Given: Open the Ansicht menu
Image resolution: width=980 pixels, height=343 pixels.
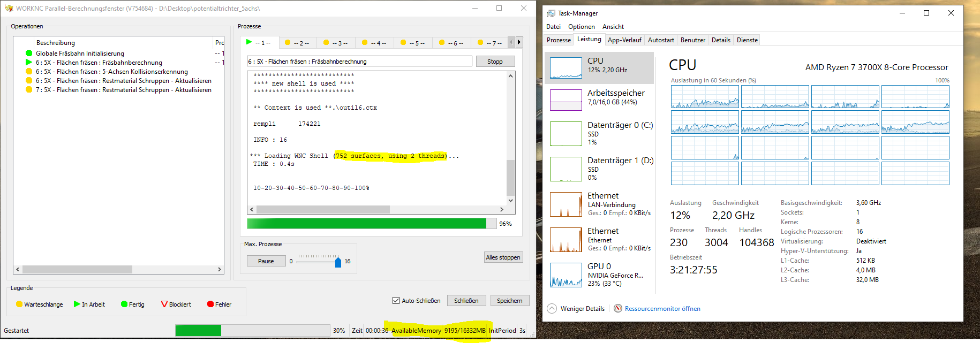Looking at the screenshot, I should coord(613,26).
